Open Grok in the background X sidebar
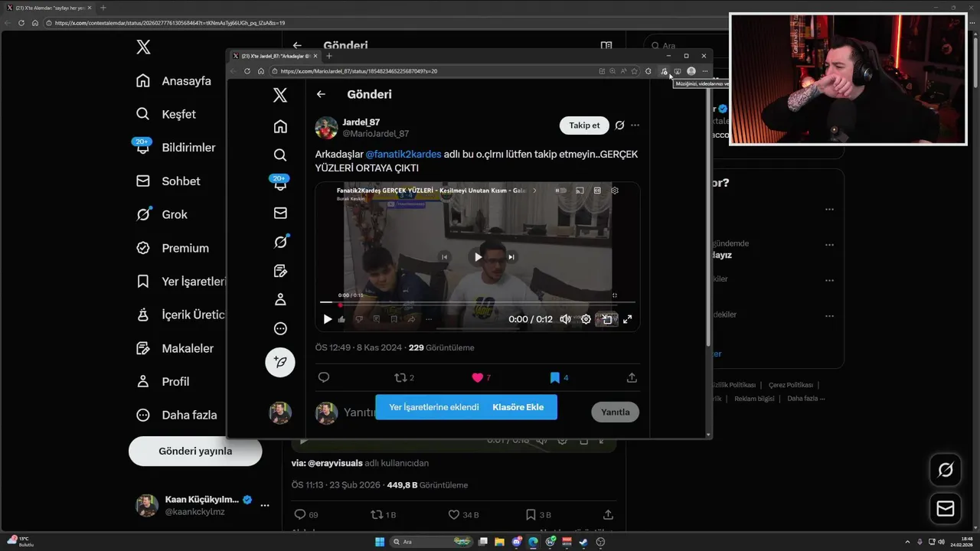 pos(162,214)
